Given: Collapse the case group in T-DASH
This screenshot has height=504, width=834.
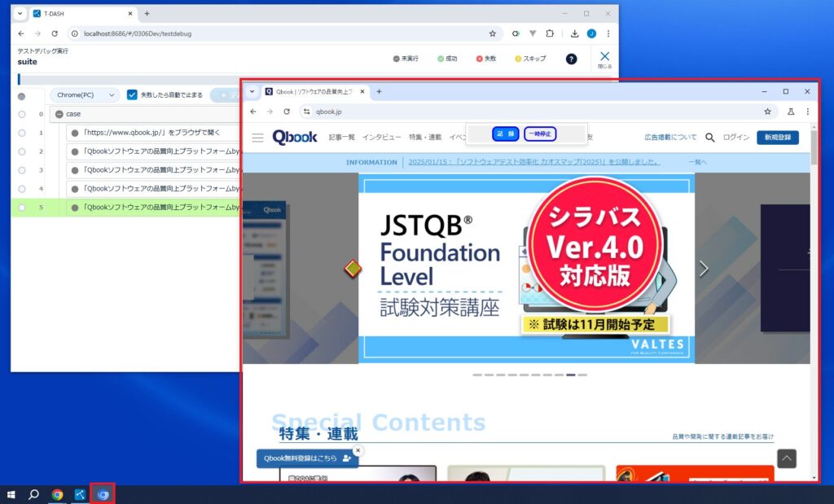Looking at the screenshot, I should 59,114.
